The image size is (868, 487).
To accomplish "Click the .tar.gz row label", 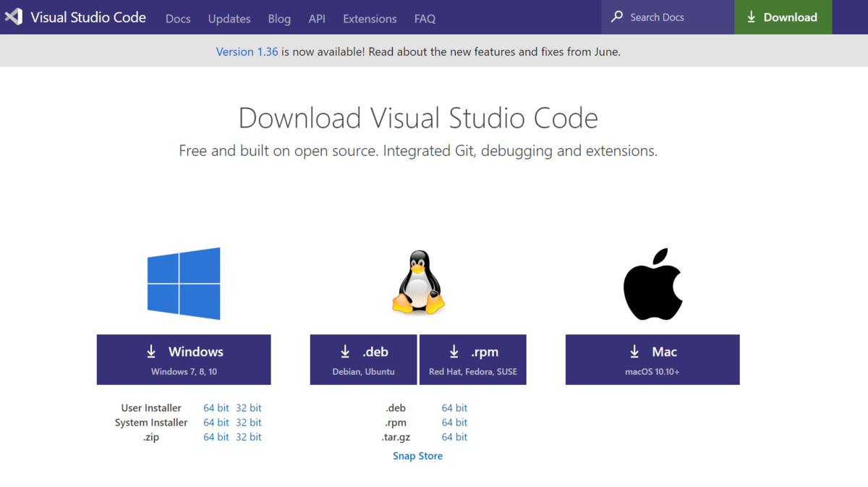I will tap(394, 437).
